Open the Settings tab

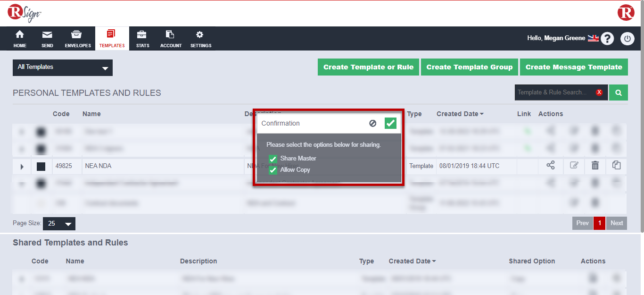pos(200,39)
